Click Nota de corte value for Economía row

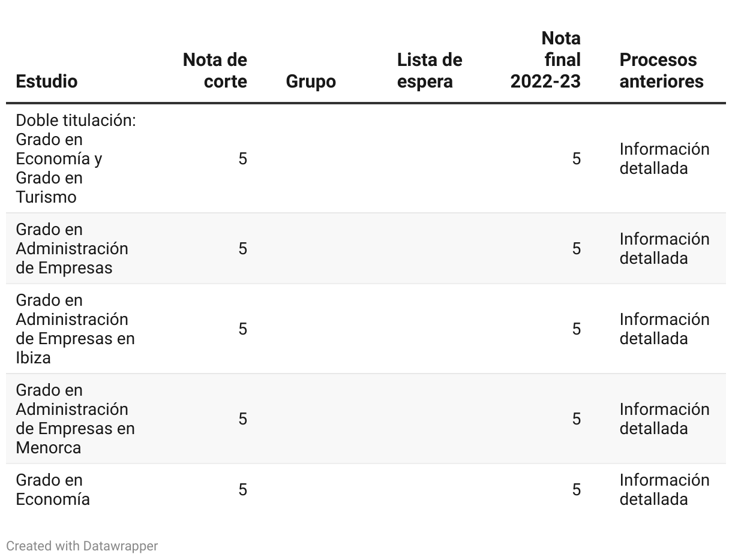242,489
